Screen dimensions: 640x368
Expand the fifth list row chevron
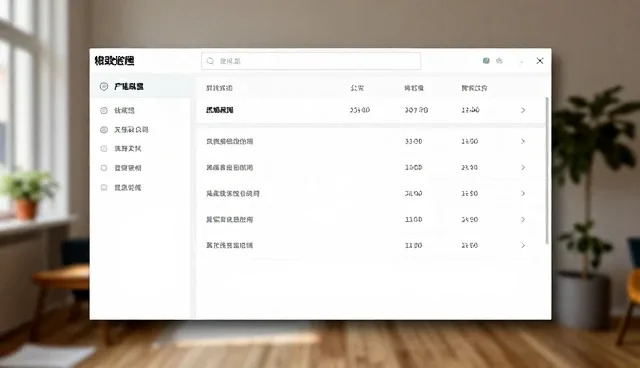pyautogui.click(x=523, y=219)
